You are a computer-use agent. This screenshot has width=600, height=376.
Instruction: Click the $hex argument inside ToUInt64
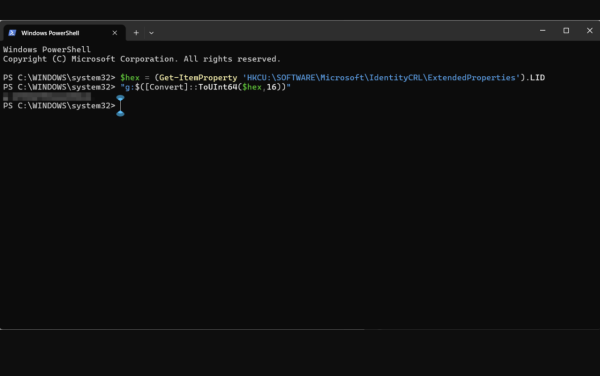(x=252, y=87)
